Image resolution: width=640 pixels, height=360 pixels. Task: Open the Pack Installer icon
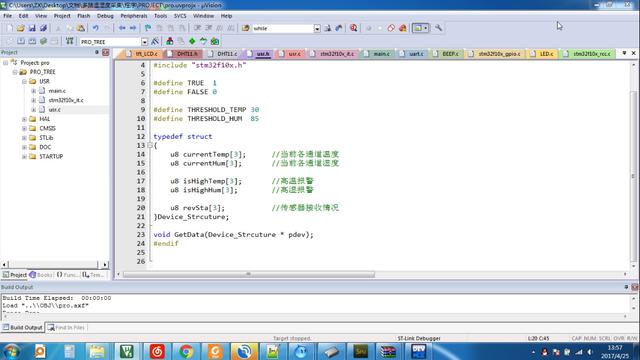[215, 41]
